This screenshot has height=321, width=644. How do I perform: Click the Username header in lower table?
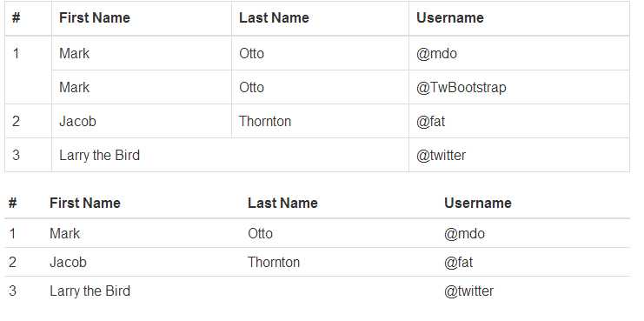click(x=478, y=203)
